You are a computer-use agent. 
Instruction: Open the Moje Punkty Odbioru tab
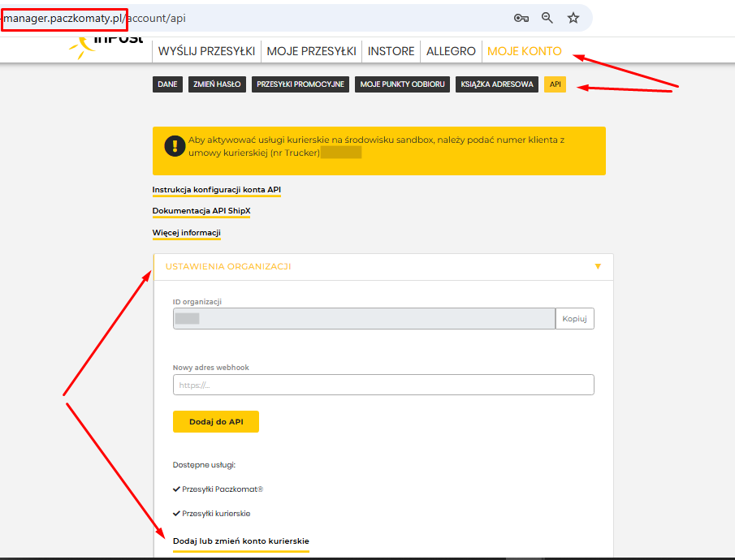point(402,84)
